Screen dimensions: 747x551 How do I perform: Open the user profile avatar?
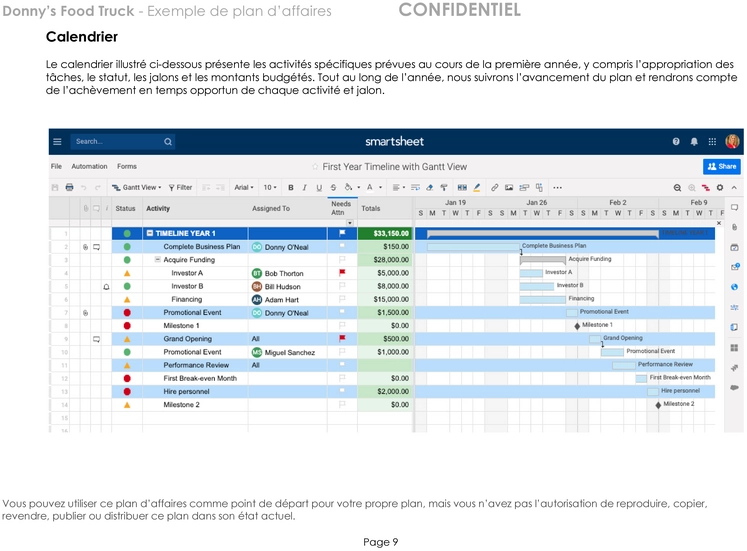[x=732, y=141]
